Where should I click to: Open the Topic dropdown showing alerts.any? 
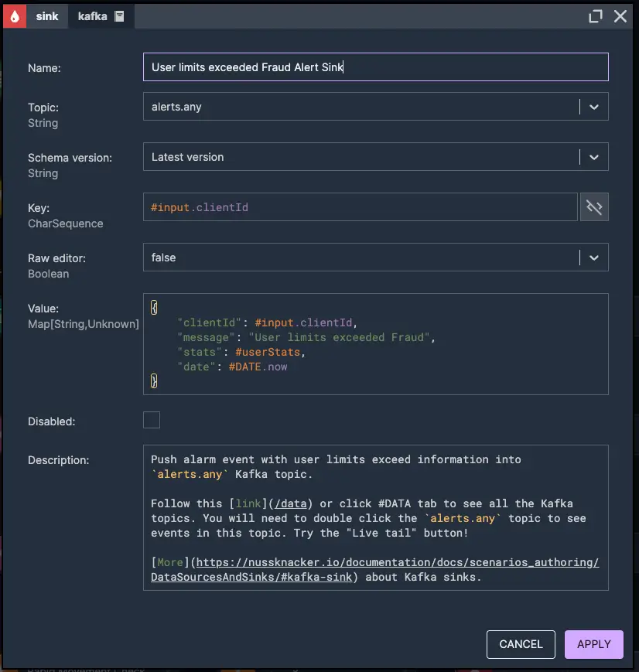coord(376,107)
